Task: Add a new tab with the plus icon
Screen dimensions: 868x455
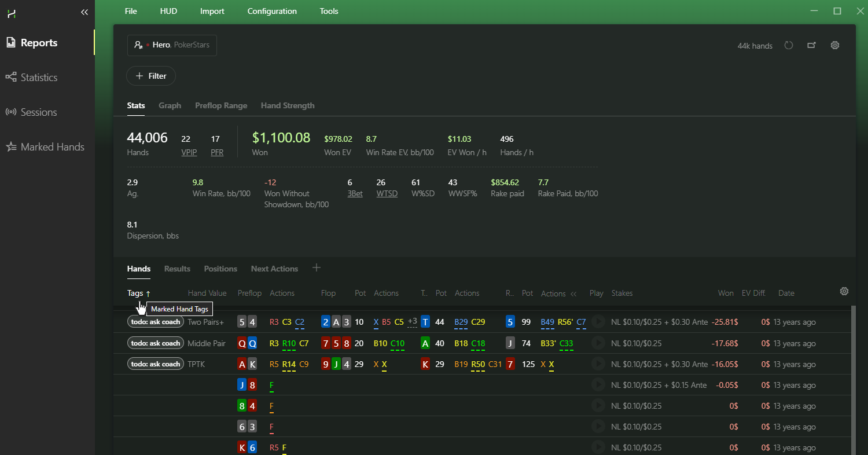Action: click(316, 267)
